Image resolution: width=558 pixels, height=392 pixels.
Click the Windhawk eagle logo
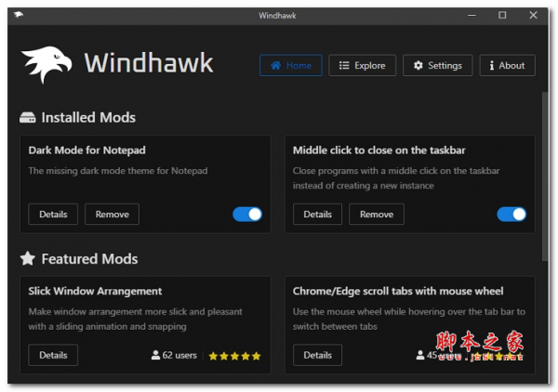[46, 64]
